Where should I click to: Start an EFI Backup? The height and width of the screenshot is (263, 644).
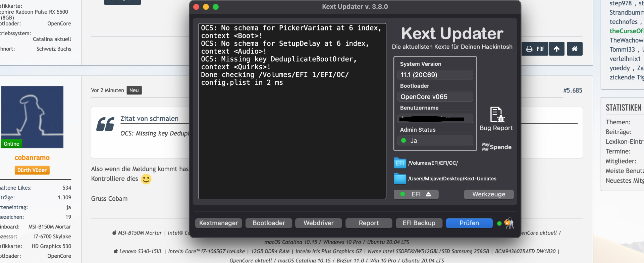coord(419,223)
